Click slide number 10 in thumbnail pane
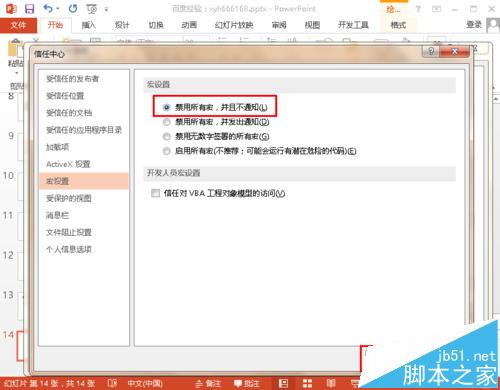Image resolution: width=500 pixels, height=390 pixels. [x=8, y=175]
